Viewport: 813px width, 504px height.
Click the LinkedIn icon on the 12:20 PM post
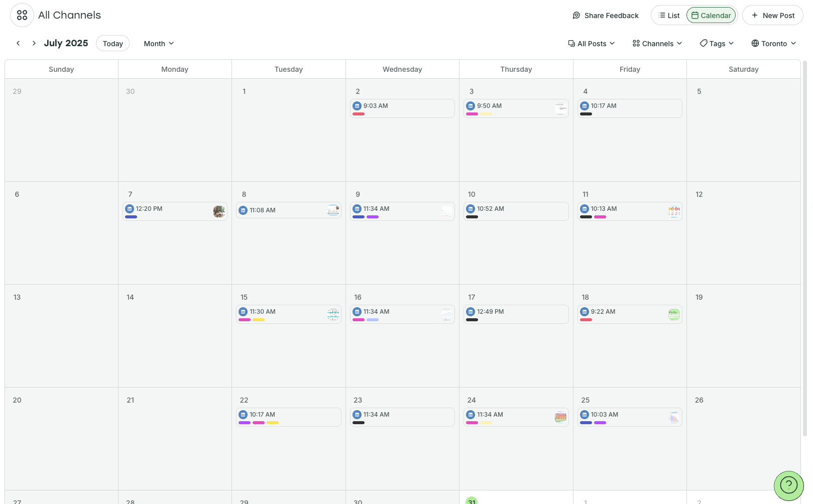click(x=130, y=208)
